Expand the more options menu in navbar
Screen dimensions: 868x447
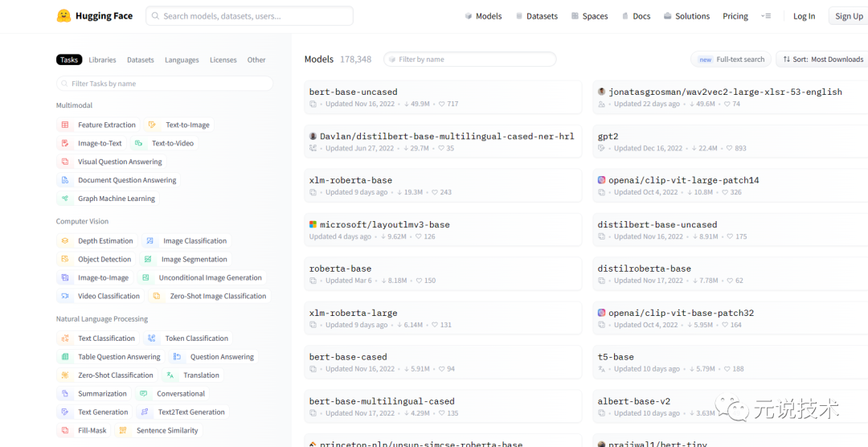766,16
